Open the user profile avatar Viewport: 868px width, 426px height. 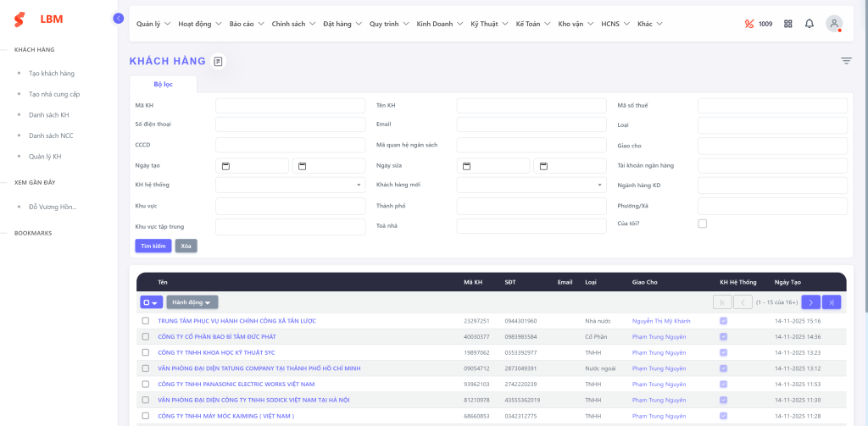pyautogui.click(x=834, y=24)
